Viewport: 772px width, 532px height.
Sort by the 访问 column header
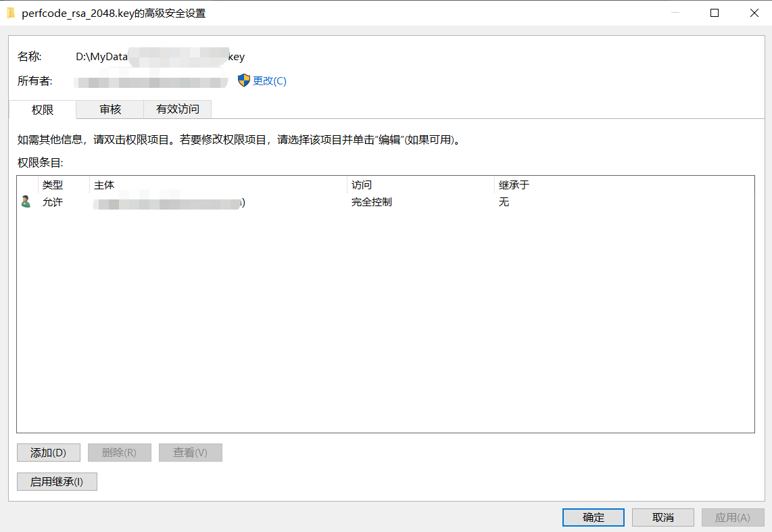pyautogui.click(x=420, y=185)
